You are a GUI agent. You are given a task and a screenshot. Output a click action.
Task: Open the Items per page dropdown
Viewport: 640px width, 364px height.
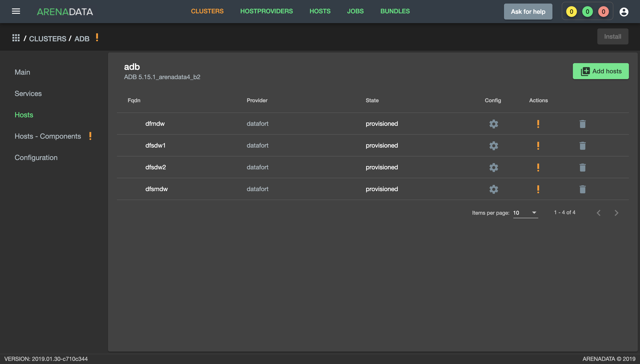click(x=525, y=213)
